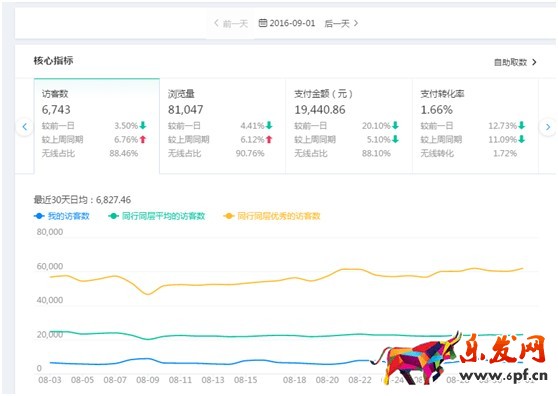Toggle 同行同层优秀的访客数 legend series
558x396 pixels.
(272, 216)
